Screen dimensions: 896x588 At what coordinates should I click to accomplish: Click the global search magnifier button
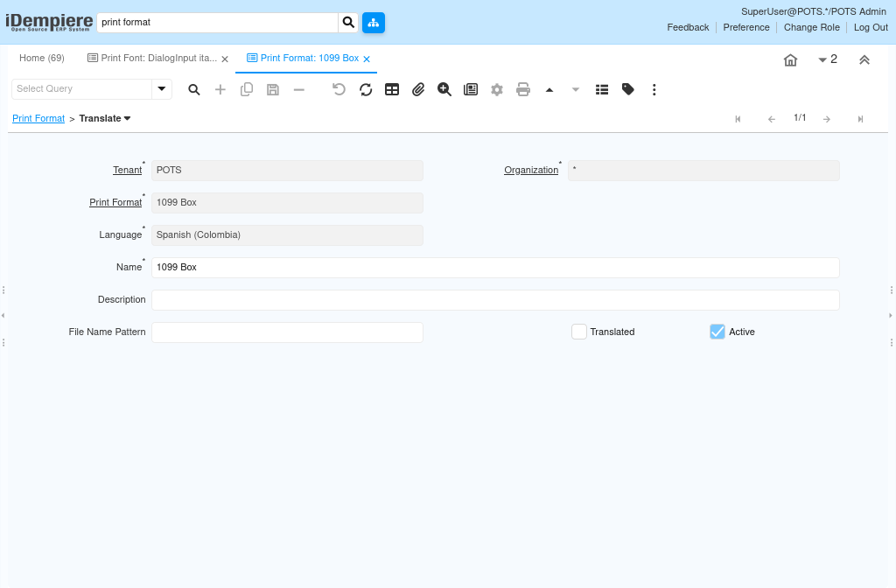click(348, 22)
